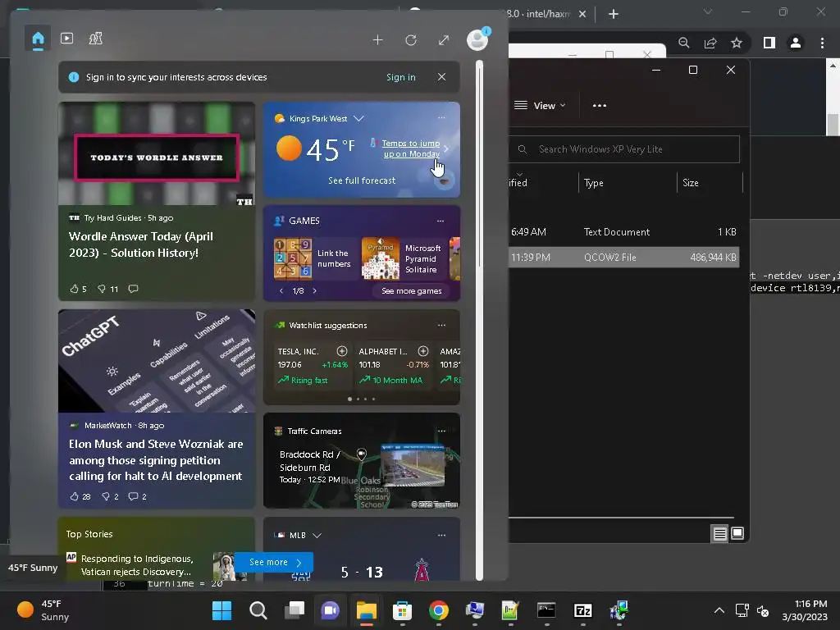This screenshot has width=840, height=630.
Task: Expand widgets board to full view
Action: point(444,40)
